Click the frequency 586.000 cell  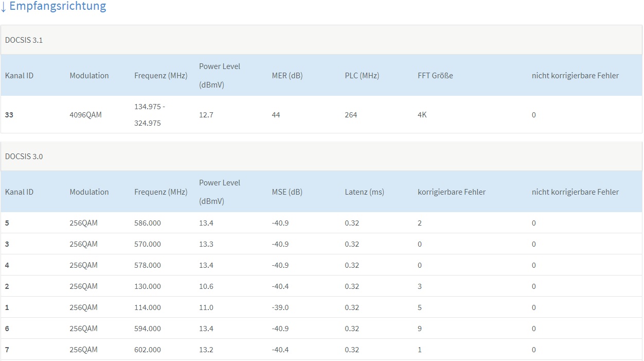coord(148,223)
